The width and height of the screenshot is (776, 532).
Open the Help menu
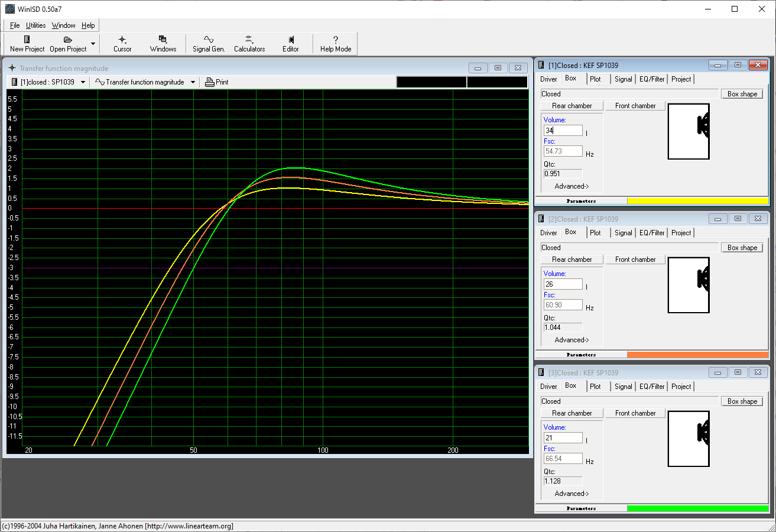(x=88, y=25)
